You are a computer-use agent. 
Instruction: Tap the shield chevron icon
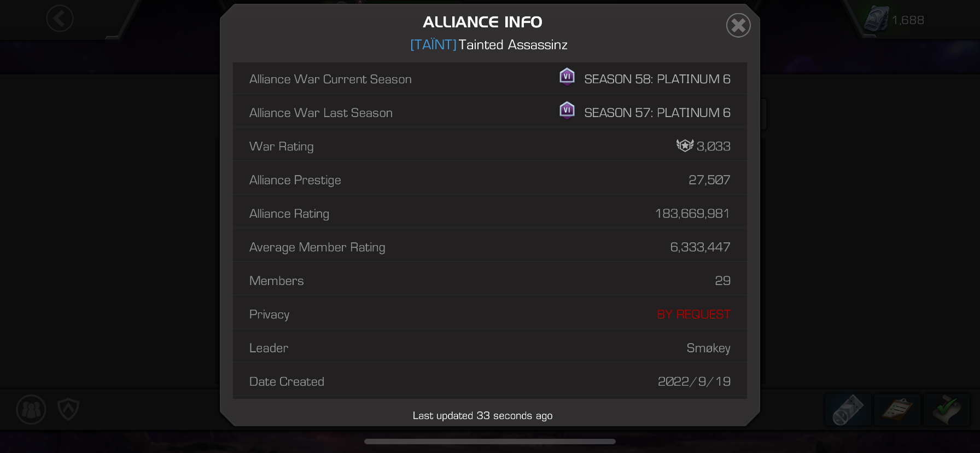click(x=68, y=409)
